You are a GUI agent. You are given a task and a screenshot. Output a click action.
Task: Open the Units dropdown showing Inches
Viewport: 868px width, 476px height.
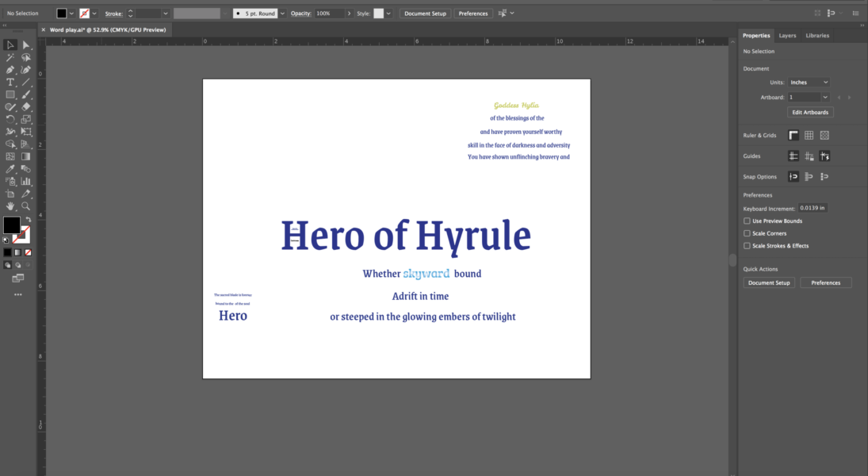click(x=808, y=82)
